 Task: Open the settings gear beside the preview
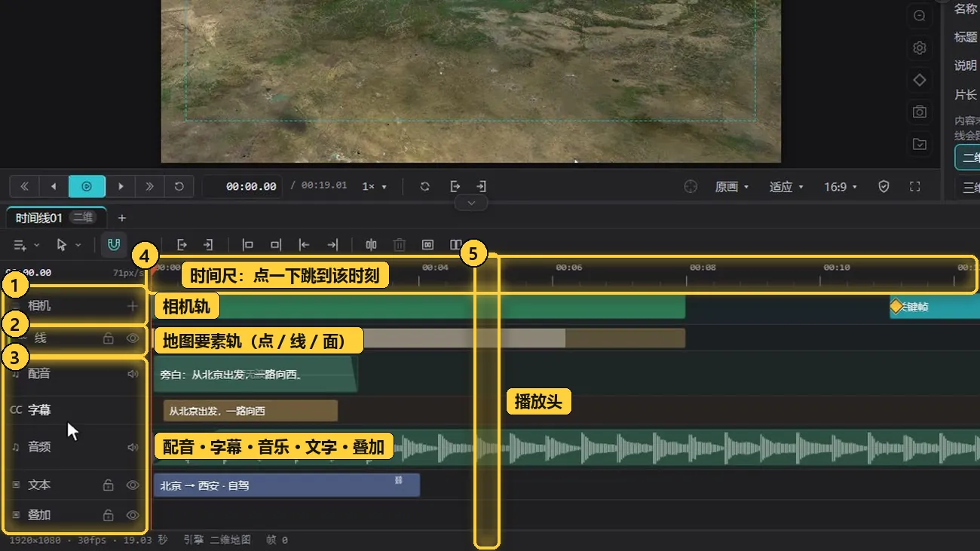920,48
